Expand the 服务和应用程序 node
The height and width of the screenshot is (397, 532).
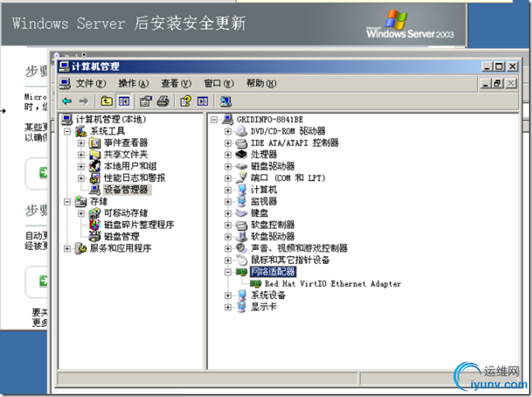(67, 248)
